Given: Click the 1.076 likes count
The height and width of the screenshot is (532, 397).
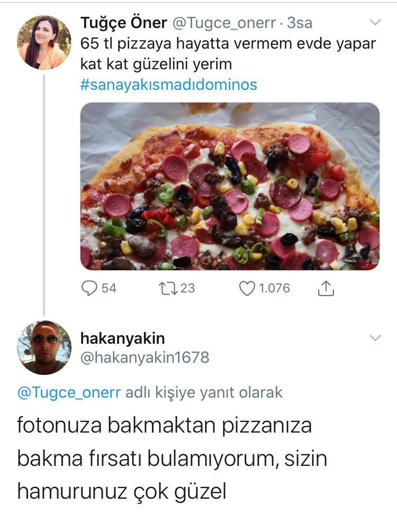Looking at the screenshot, I should [274, 288].
